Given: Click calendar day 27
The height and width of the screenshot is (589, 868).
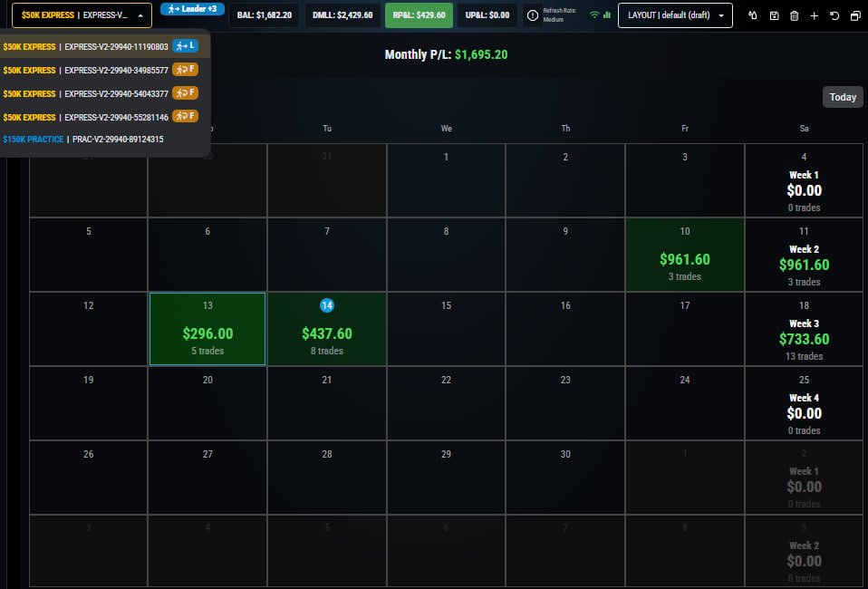Looking at the screenshot, I should [x=207, y=478].
